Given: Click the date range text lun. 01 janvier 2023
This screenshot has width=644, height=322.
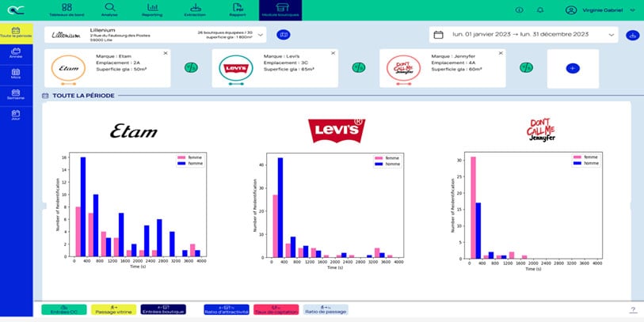Looking at the screenshot, I should (520, 35).
